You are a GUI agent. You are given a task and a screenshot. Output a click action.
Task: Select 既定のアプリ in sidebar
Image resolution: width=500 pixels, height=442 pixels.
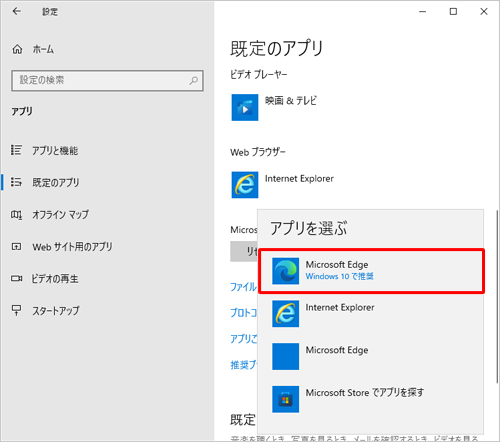pyautogui.click(x=56, y=182)
